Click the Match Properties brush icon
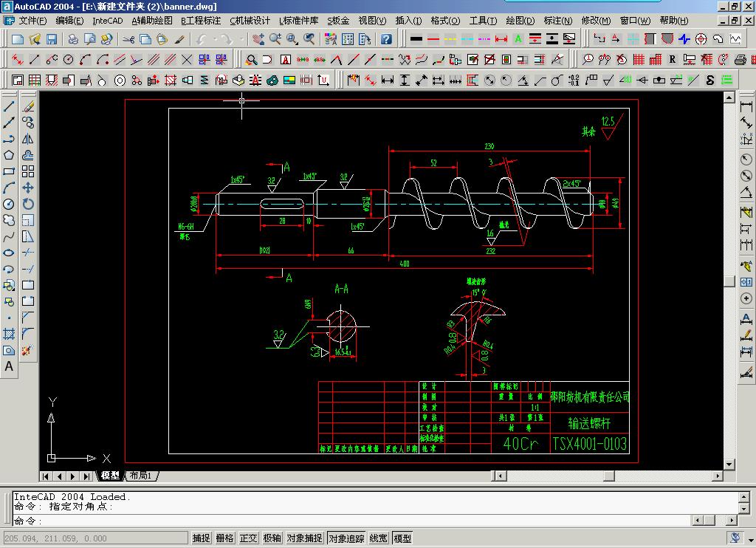The width and height of the screenshot is (756, 548). (179, 39)
